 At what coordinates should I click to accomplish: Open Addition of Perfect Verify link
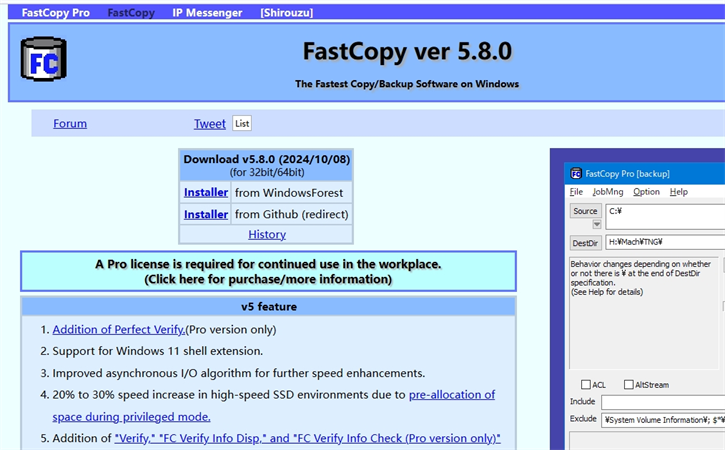pos(119,329)
